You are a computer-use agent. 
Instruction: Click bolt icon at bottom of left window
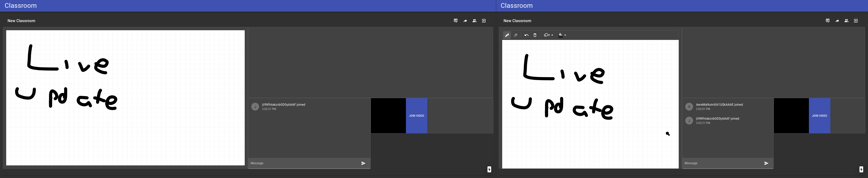coord(489,169)
